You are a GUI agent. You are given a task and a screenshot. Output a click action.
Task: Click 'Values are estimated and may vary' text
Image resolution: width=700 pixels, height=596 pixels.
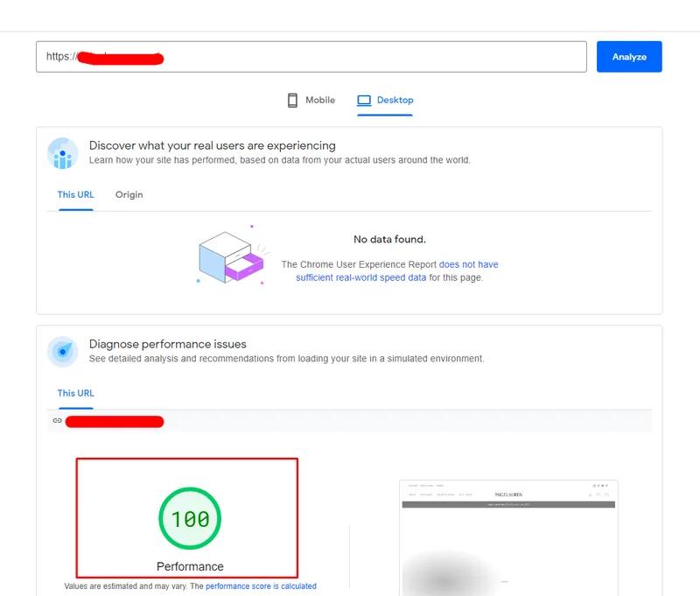click(x=125, y=586)
